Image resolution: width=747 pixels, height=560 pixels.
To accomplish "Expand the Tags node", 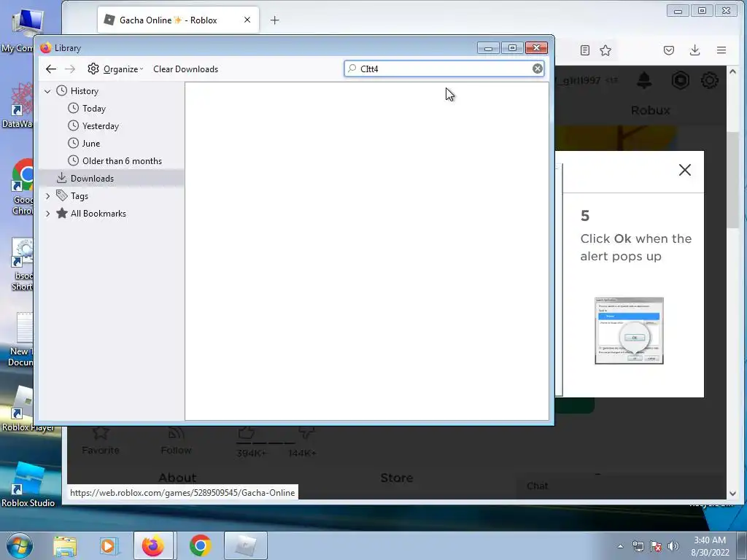I will pos(47,196).
